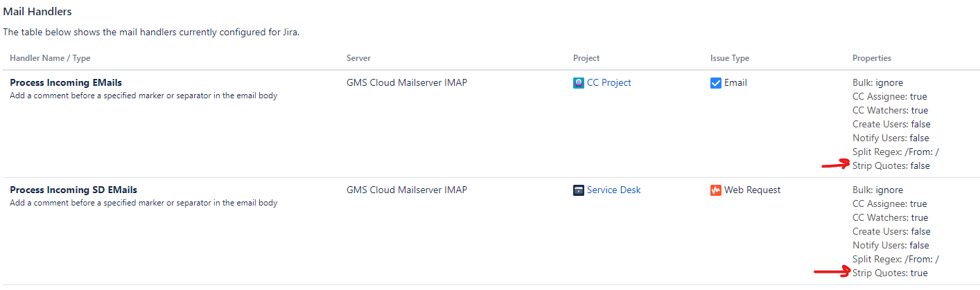The width and height of the screenshot is (980, 290).
Task: Click Split Regex: /From: / in the Process Incoming EMails row
Action: click(896, 152)
